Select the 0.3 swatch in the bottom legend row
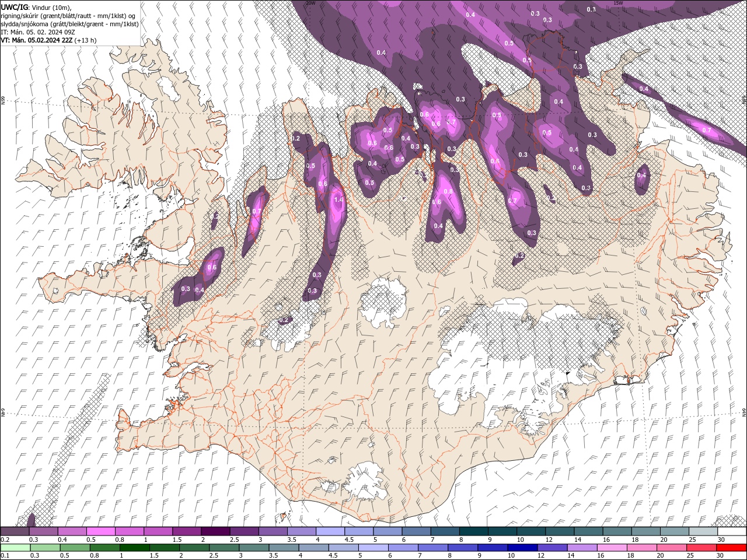This screenshot has height=560, width=747. [46, 548]
